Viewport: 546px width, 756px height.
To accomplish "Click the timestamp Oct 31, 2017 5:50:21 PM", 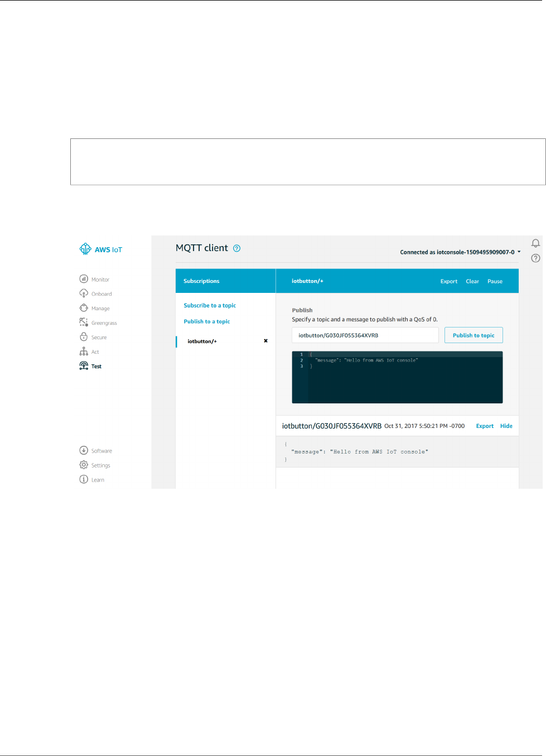I will point(424,426).
